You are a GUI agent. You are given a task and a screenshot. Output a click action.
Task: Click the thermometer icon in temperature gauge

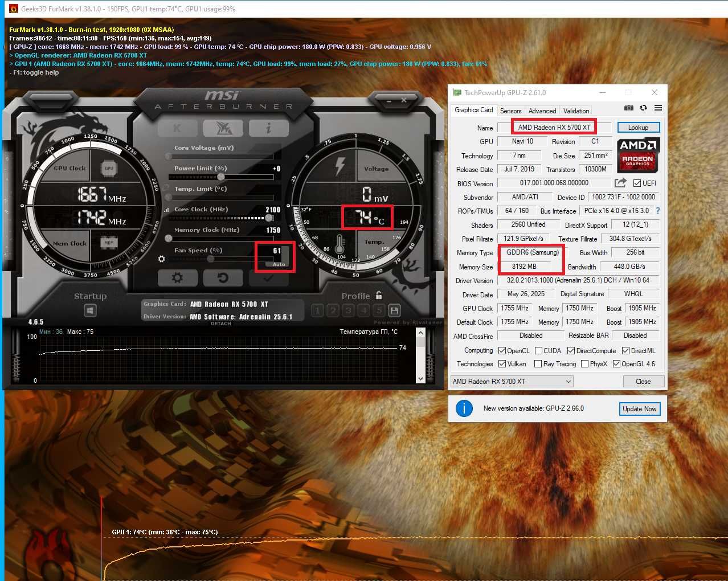340,245
